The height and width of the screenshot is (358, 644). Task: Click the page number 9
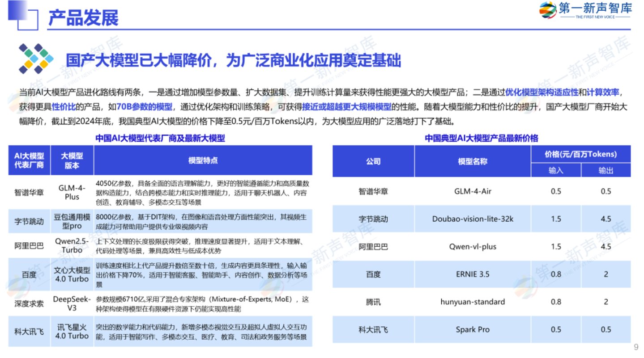636,348
